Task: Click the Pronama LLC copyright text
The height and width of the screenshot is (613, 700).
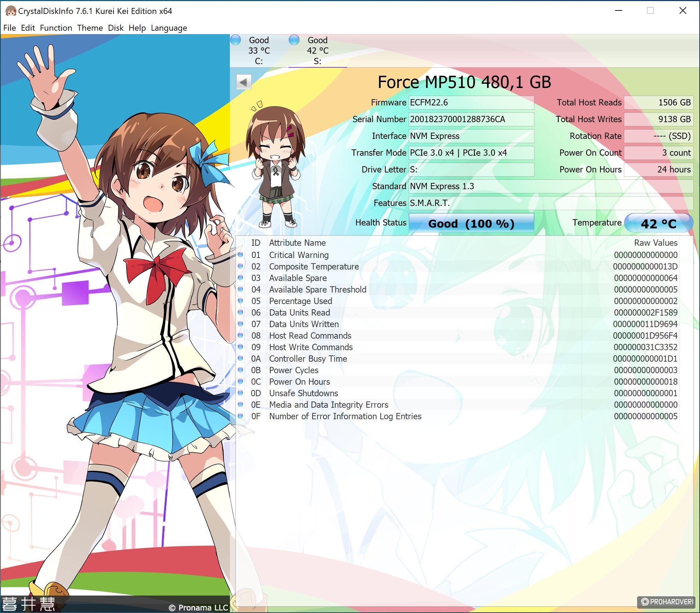Action: point(198,607)
